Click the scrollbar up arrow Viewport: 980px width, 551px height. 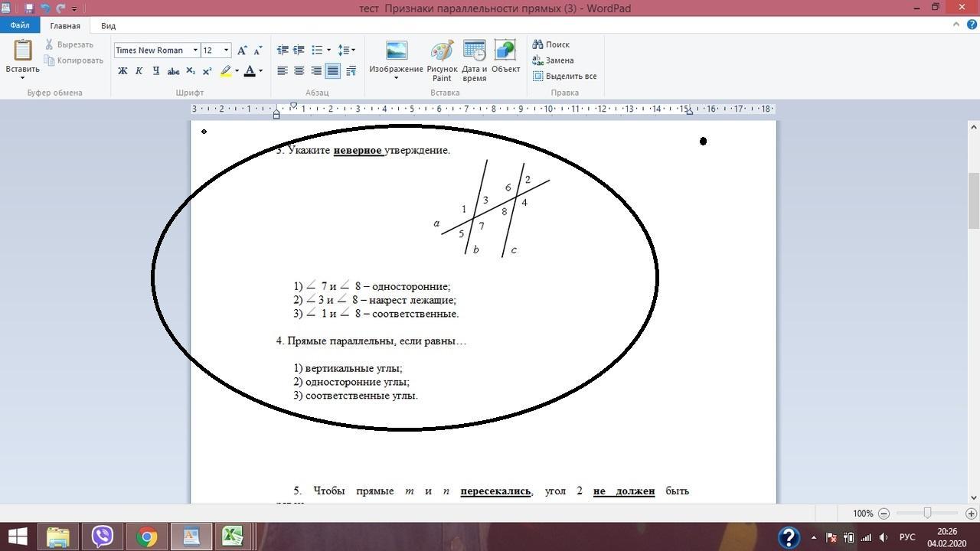(x=973, y=127)
